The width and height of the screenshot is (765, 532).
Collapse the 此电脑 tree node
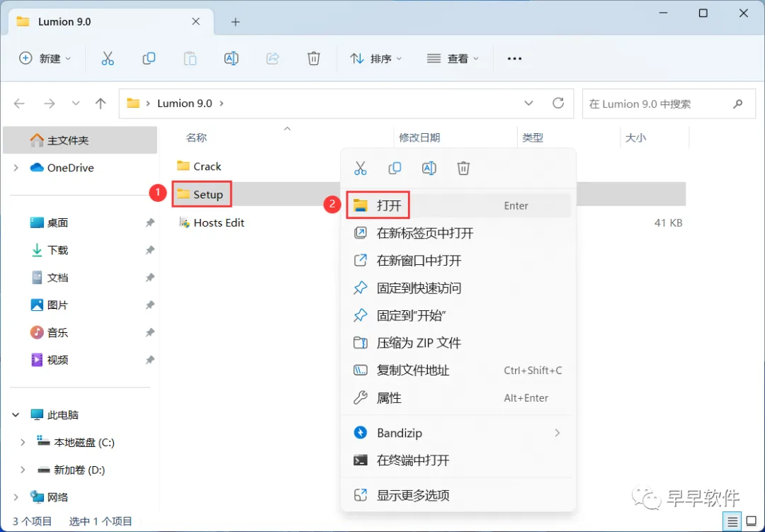tap(16, 415)
